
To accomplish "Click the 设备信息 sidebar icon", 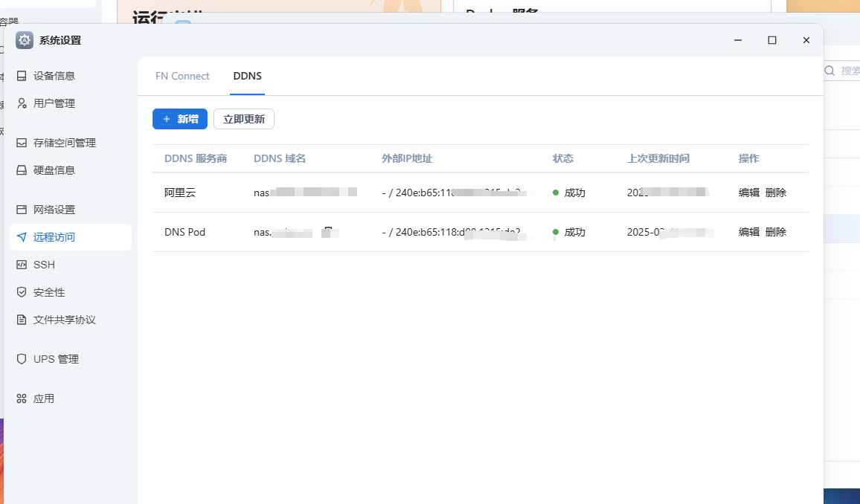I will (x=22, y=76).
